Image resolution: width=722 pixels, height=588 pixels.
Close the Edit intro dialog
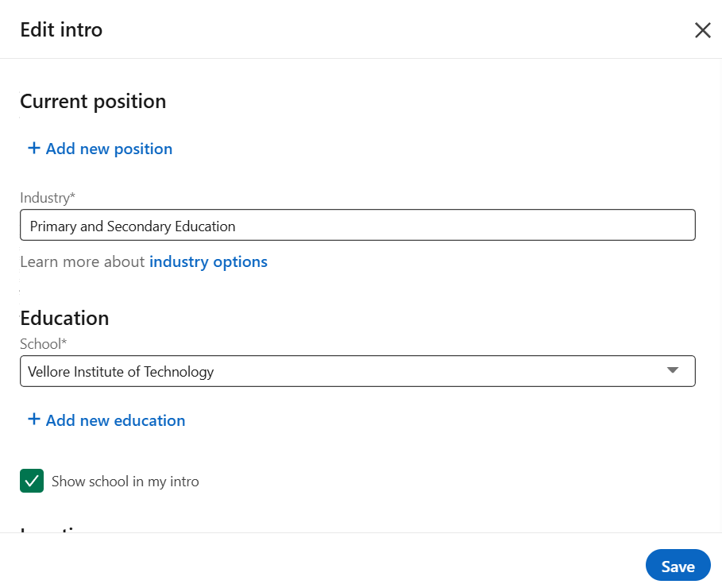[702, 30]
